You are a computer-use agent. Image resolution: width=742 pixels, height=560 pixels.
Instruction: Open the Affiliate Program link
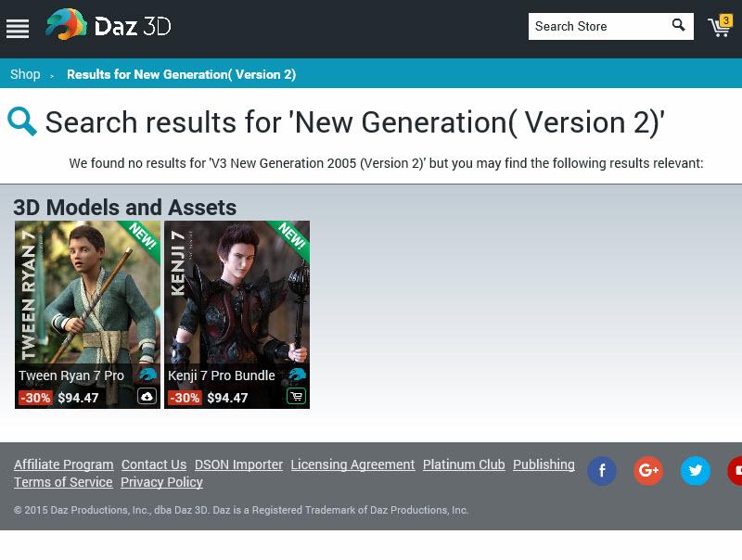[x=63, y=465]
